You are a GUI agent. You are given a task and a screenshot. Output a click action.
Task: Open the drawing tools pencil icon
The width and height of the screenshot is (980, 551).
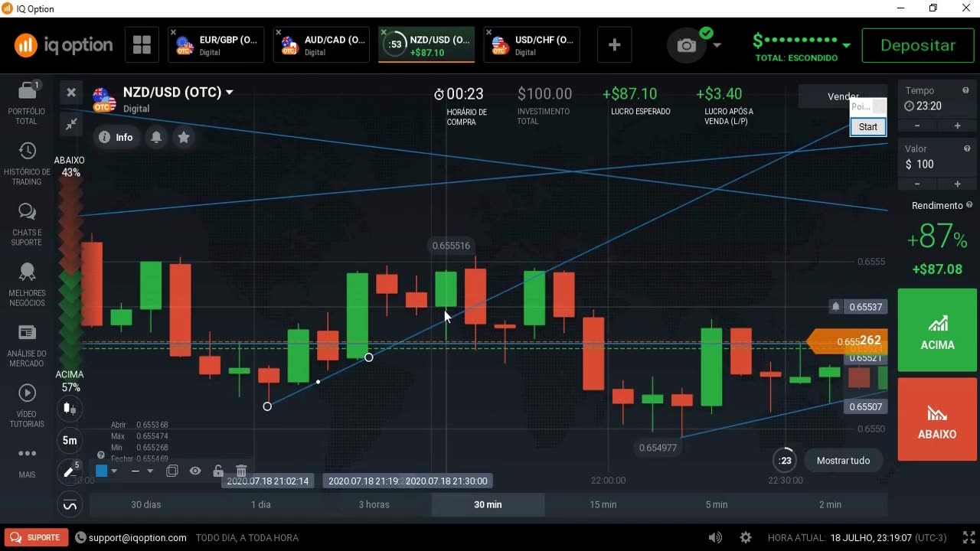click(70, 471)
